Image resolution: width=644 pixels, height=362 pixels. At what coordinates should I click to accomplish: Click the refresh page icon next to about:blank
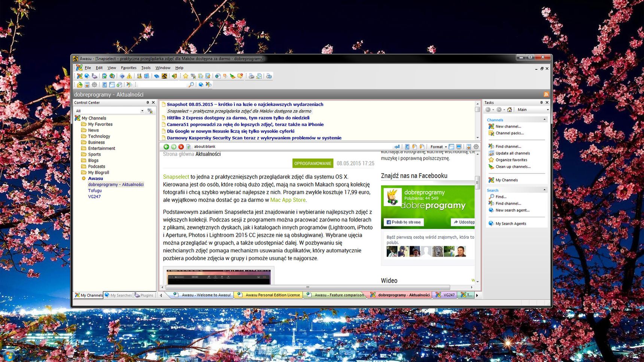tap(188, 147)
